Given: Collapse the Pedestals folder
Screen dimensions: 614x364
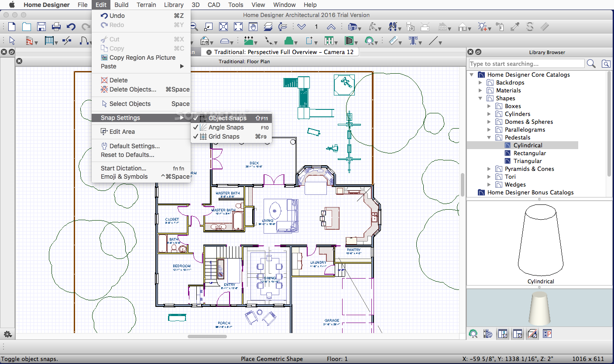Looking at the screenshot, I should 489,137.
